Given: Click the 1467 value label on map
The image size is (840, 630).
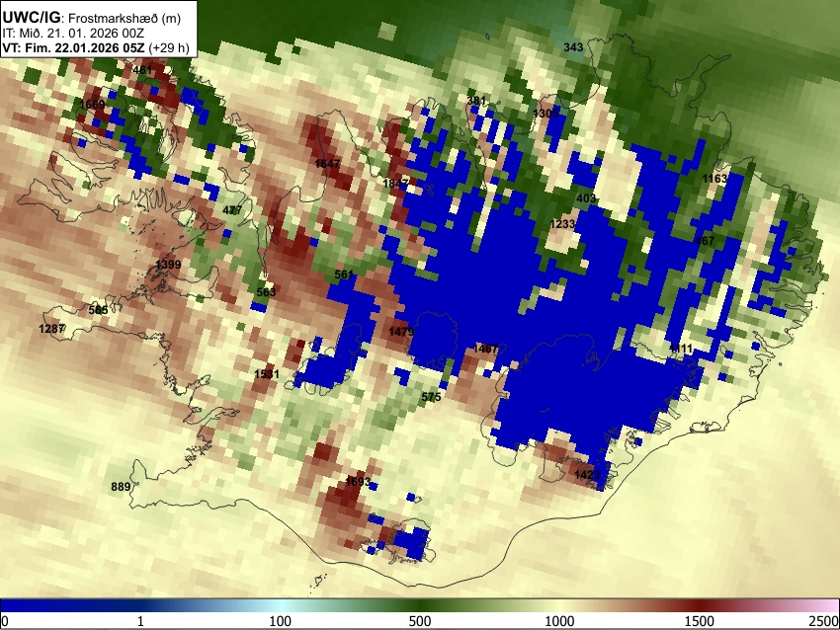Looking at the screenshot, I should tap(485, 349).
